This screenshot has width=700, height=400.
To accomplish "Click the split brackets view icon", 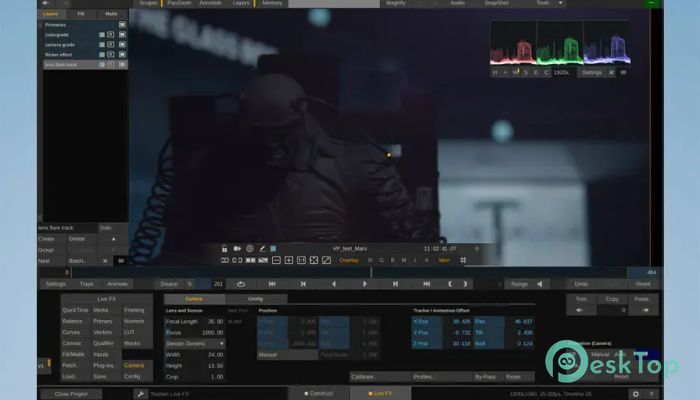I will coord(238,260).
